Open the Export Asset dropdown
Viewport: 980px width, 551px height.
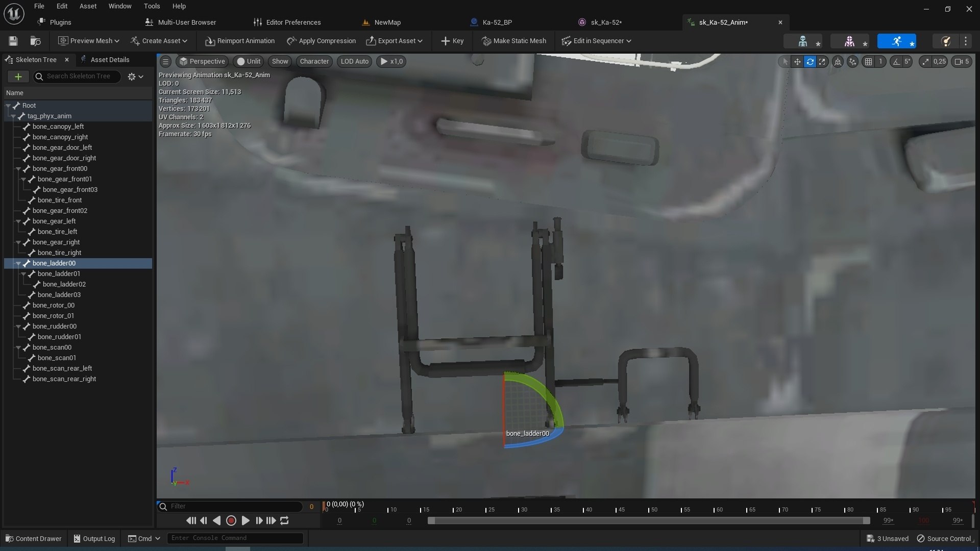point(395,41)
